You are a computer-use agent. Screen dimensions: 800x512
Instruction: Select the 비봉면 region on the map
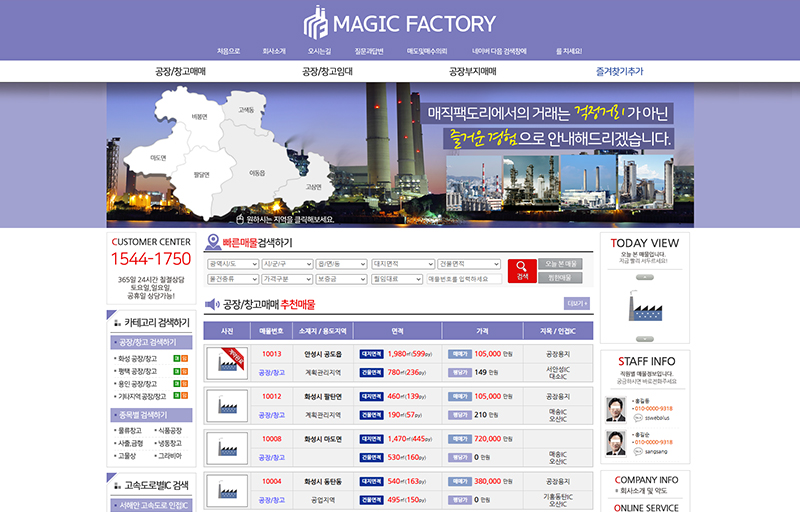tap(199, 117)
